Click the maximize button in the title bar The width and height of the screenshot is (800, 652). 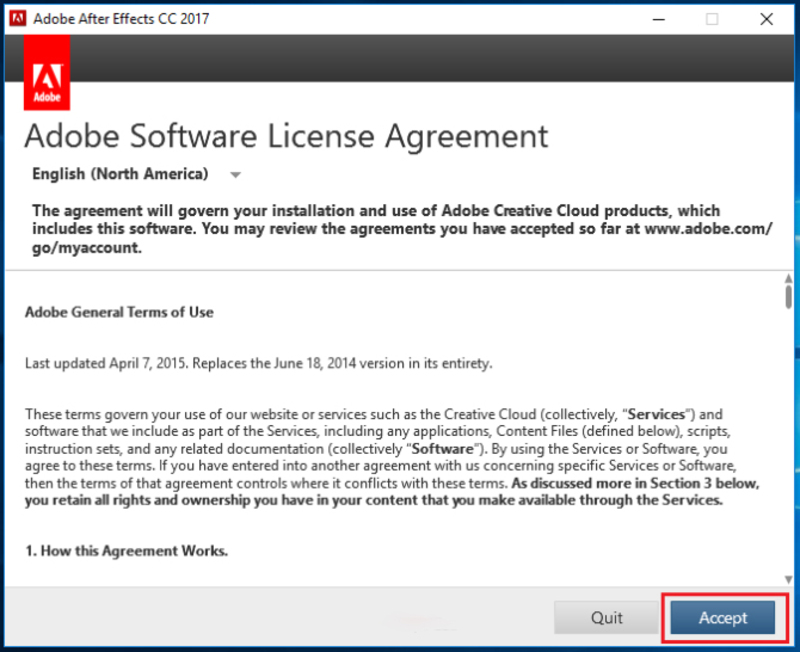712,19
